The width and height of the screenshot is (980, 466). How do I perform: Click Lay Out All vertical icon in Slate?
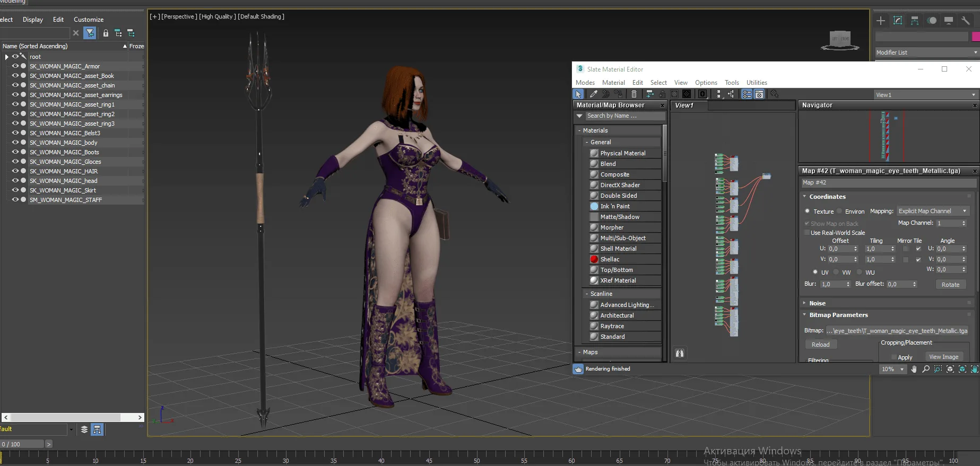[x=718, y=94]
